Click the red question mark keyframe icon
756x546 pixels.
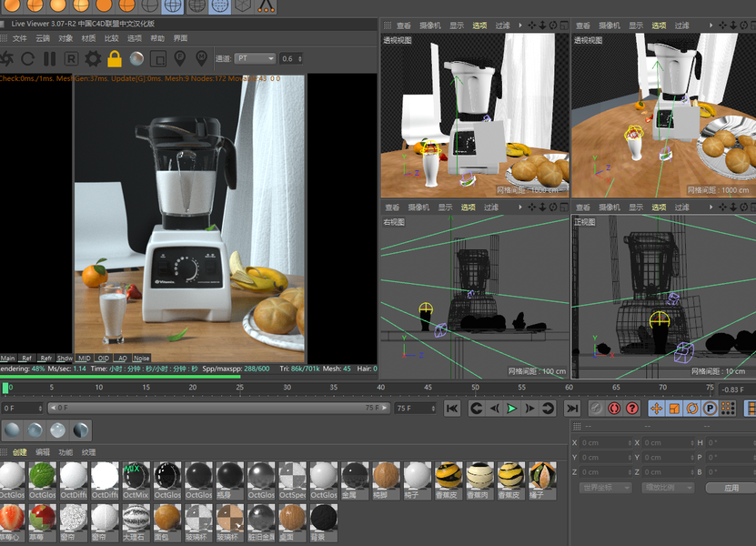coord(632,409)
